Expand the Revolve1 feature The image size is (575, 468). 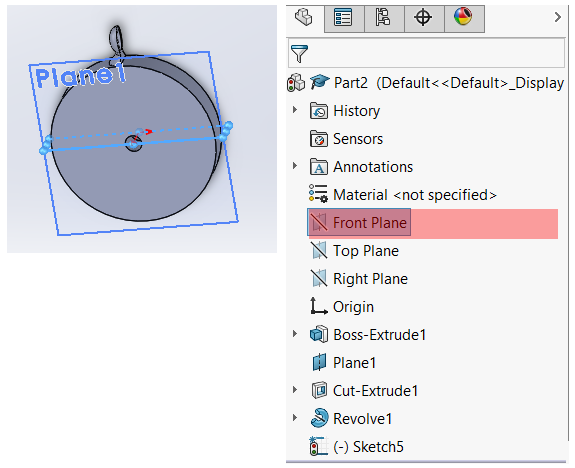point(294,417)
